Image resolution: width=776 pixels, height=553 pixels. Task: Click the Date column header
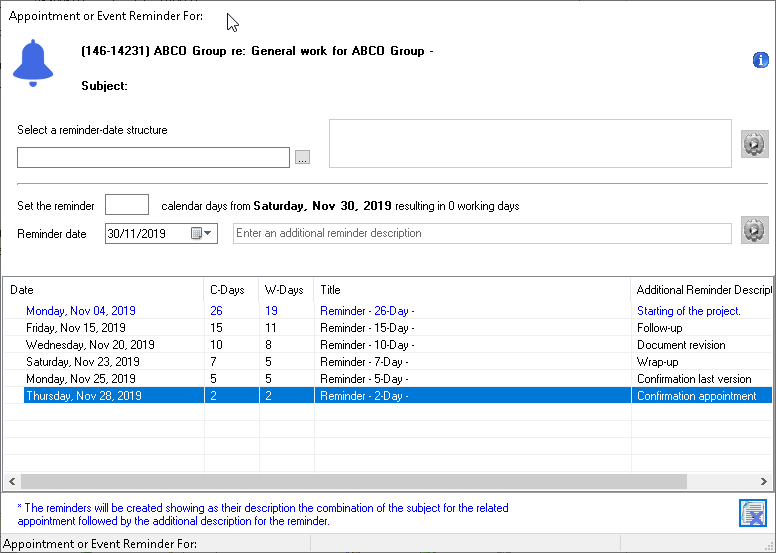[103, 290]
